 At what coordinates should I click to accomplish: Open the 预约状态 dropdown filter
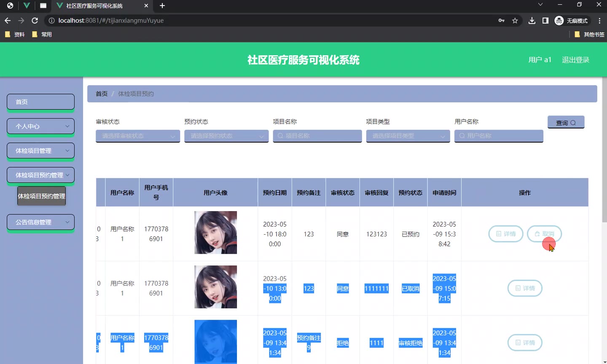click(x=226, y=136)
